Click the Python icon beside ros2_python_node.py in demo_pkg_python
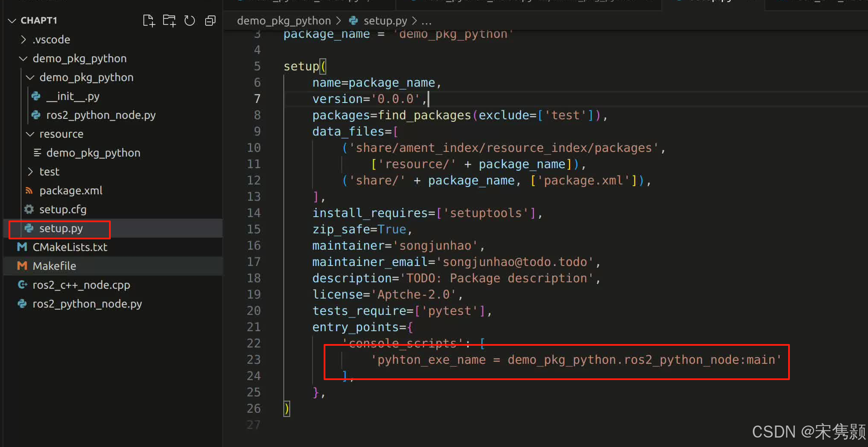 tap(36, 115)
